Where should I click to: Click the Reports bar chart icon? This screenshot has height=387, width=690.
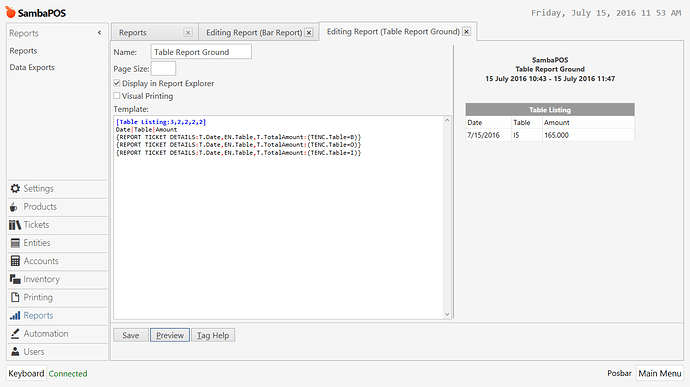[15, 316]
